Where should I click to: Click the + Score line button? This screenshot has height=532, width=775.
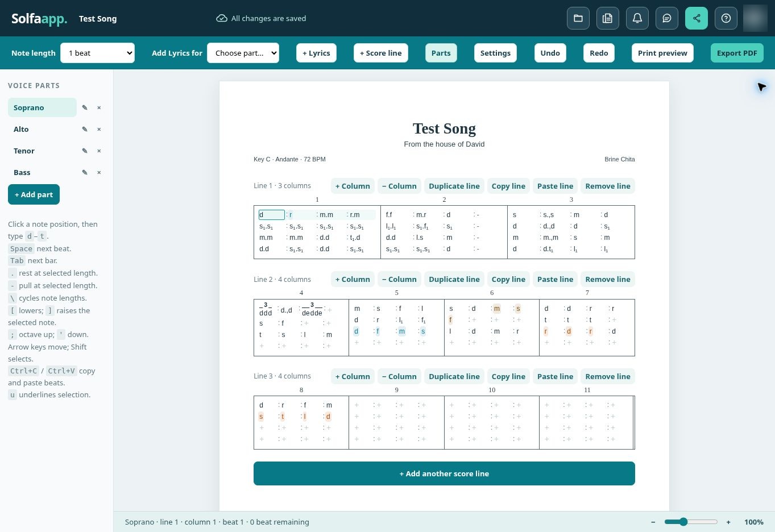[x=381, y=53]
